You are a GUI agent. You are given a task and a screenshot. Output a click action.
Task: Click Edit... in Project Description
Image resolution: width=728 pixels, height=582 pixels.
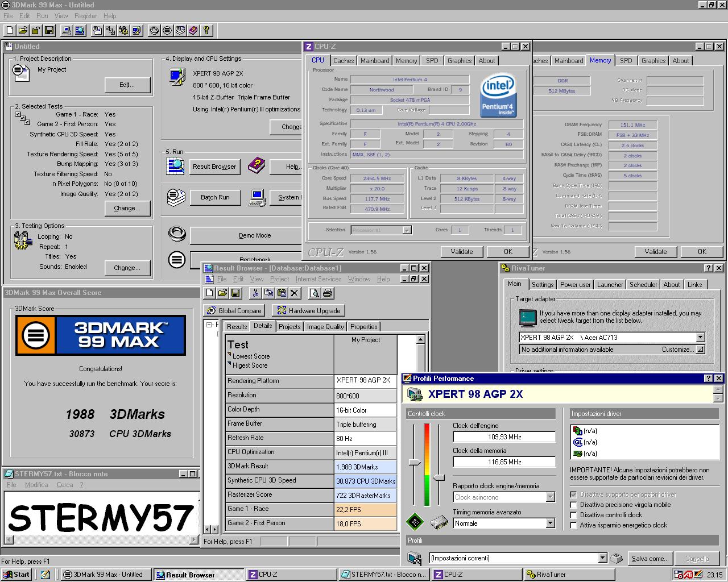coord(127,85)
